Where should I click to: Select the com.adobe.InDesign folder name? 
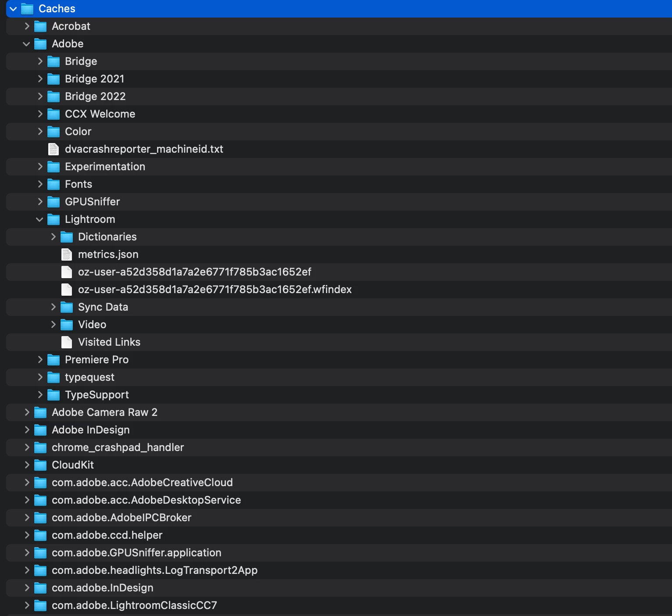point(103,588)
